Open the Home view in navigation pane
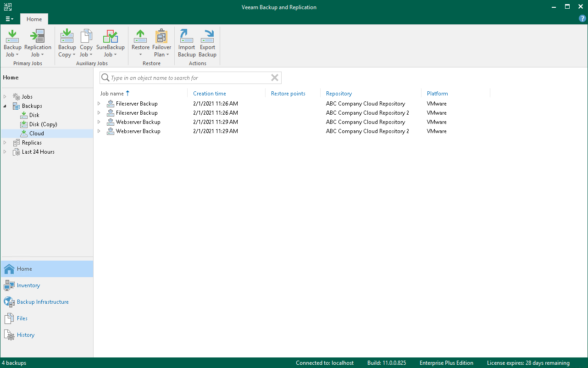Screen dimensions: 588x368 47,269
